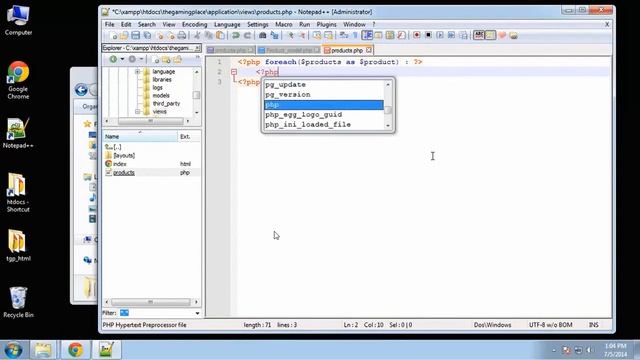The height and width of the screenshot is (360, 640).
Task: Open the Language menu
Action: [227, 24]
